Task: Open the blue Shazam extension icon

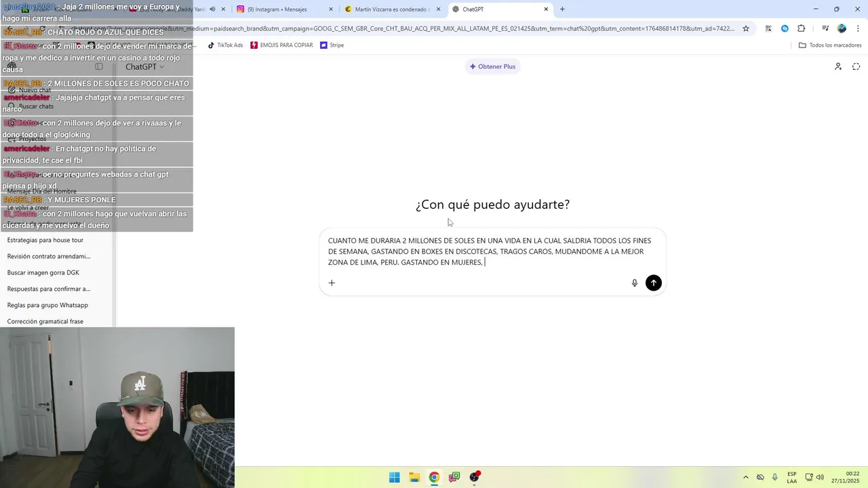Action: pyautogui.click(x=785, y=28)
